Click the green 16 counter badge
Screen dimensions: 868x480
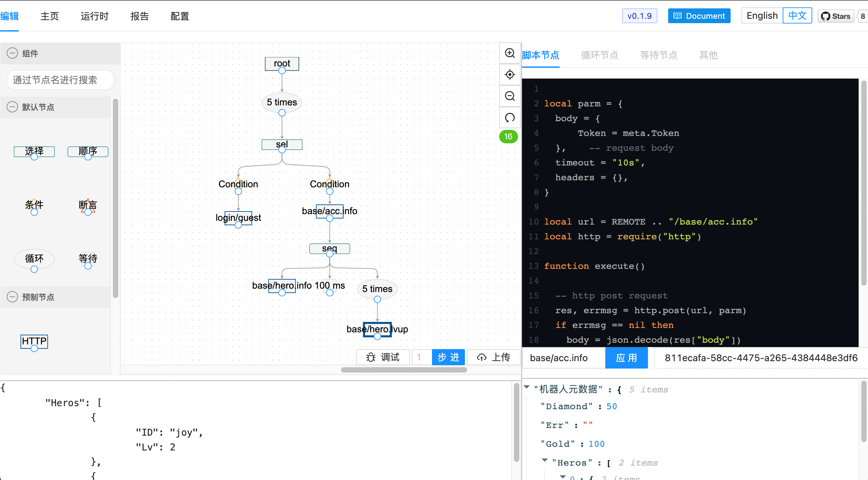coord(508,137)
